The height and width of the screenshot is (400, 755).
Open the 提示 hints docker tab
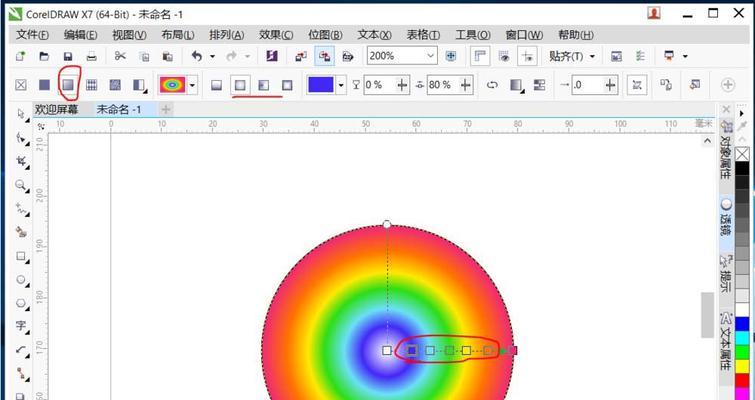coord(726,273)
